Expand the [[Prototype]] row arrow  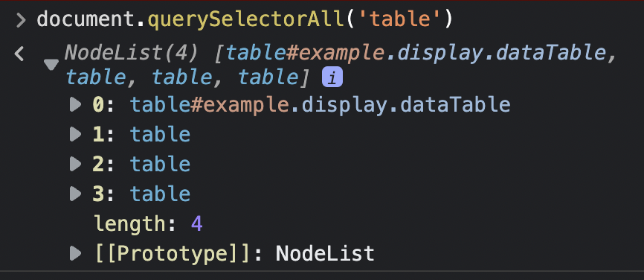(75, 253)
